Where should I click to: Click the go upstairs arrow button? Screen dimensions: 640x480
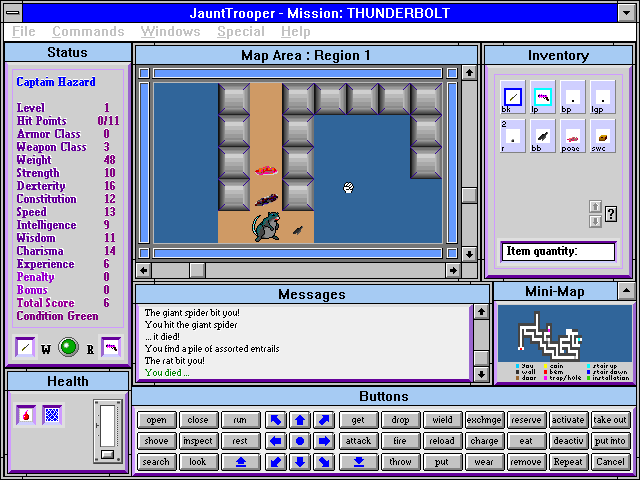(x=241, y=462)
